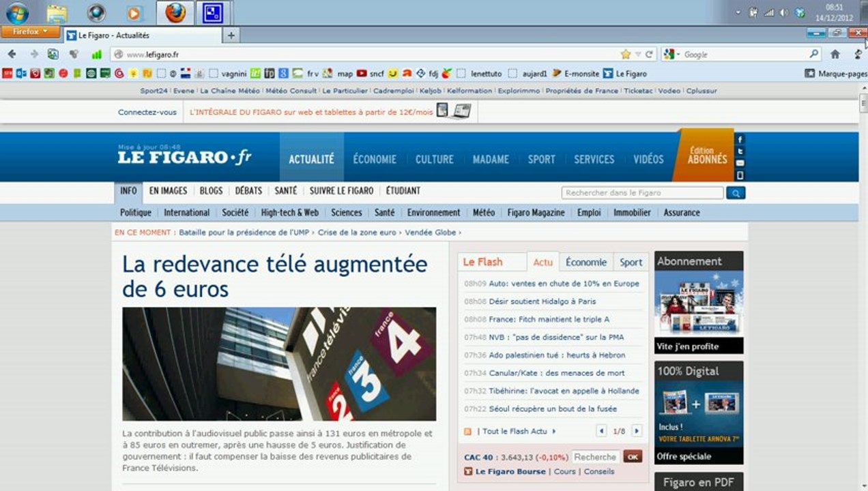This screenshot has height=491, width=868.
Task: Open the MADAME main nav section
Action: click(x=491, y=159)
